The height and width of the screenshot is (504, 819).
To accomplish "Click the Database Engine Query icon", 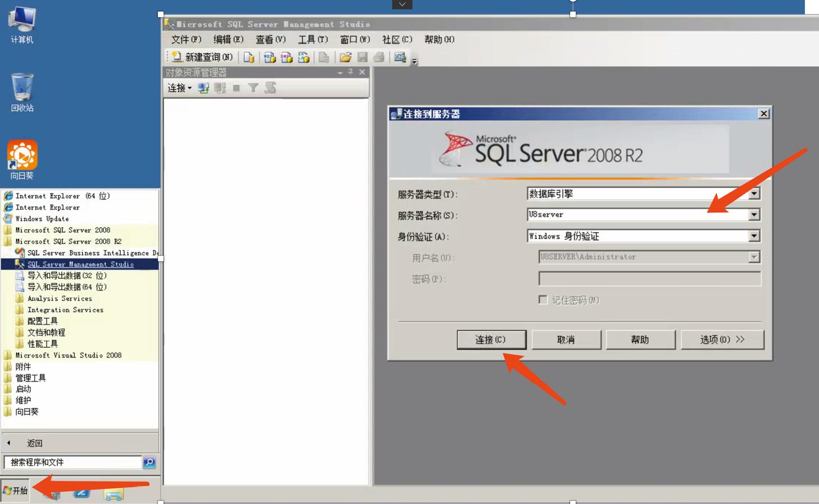I will 249,57.
